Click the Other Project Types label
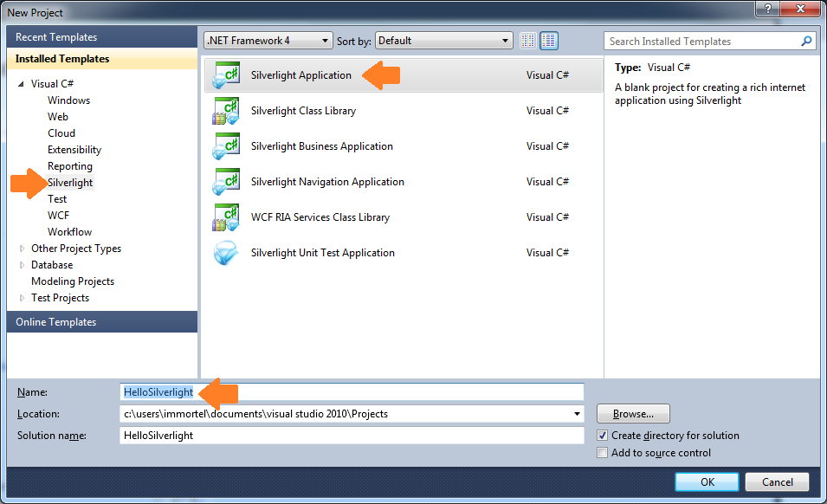Viewport: 827px width, 504px height. [76, 249]
